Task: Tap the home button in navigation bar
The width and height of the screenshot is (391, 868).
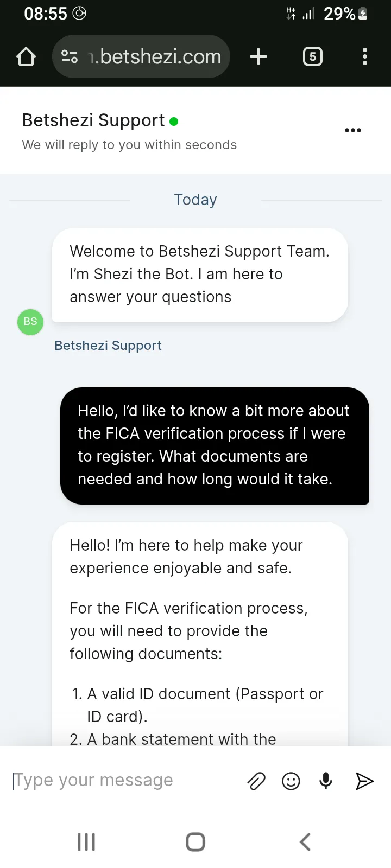Action: pos(195,842)
